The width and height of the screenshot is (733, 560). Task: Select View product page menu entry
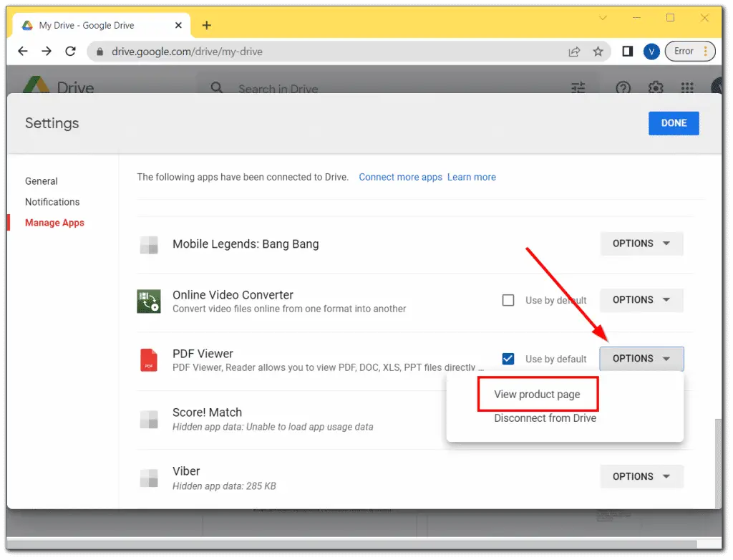(538, 394)
